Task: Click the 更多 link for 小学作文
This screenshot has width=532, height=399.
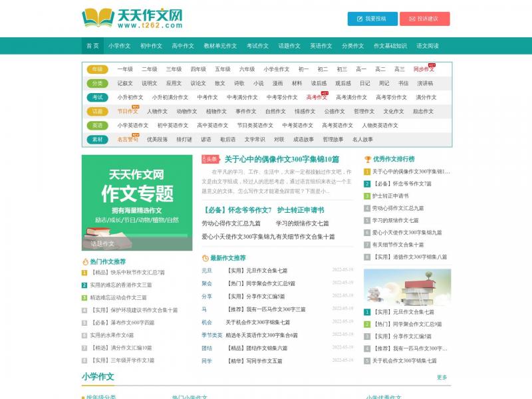Action: 442,377
